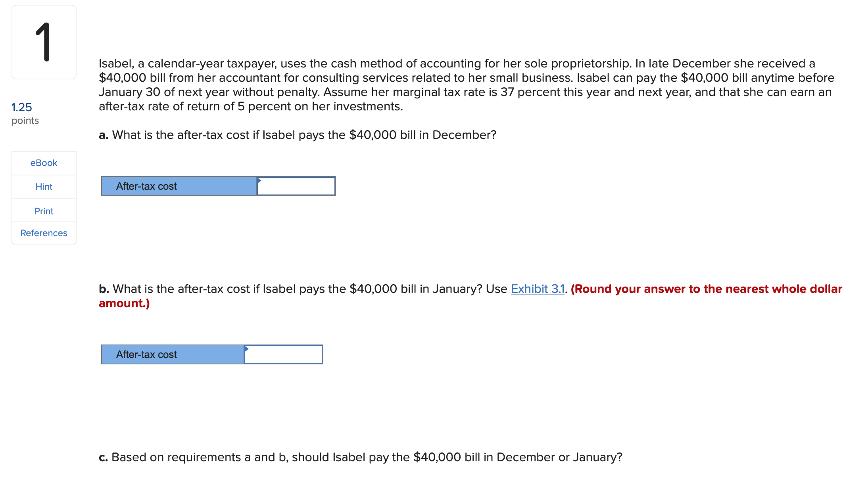Click the blue flag marker on part b answer field
The height and width of the screenshot is (487, 868).
coord(246,349)
